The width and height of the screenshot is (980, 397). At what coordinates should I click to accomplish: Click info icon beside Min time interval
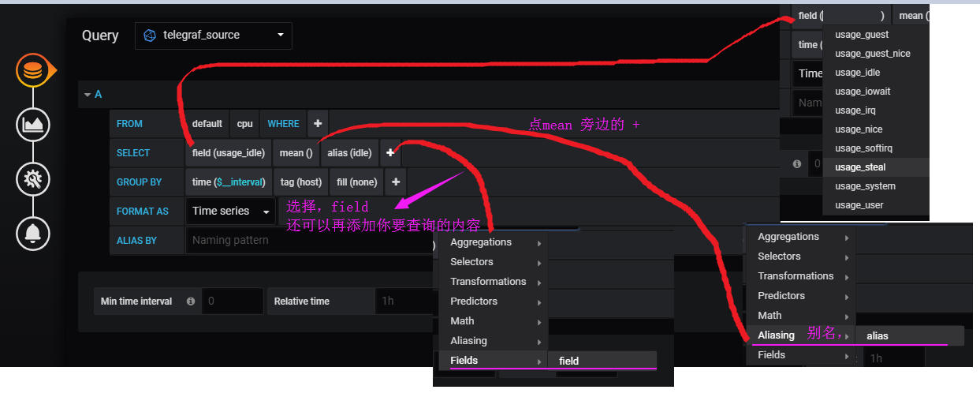[190, 301]
